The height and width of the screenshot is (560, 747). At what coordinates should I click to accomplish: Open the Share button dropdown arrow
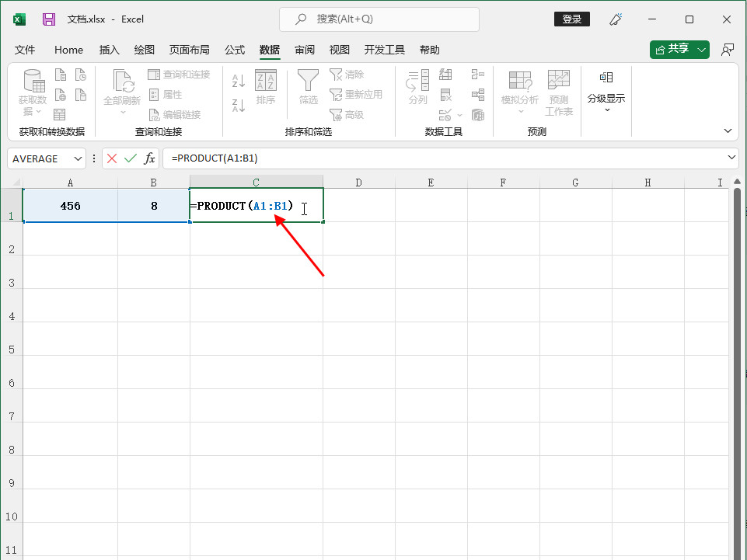(x=702, y=50)
